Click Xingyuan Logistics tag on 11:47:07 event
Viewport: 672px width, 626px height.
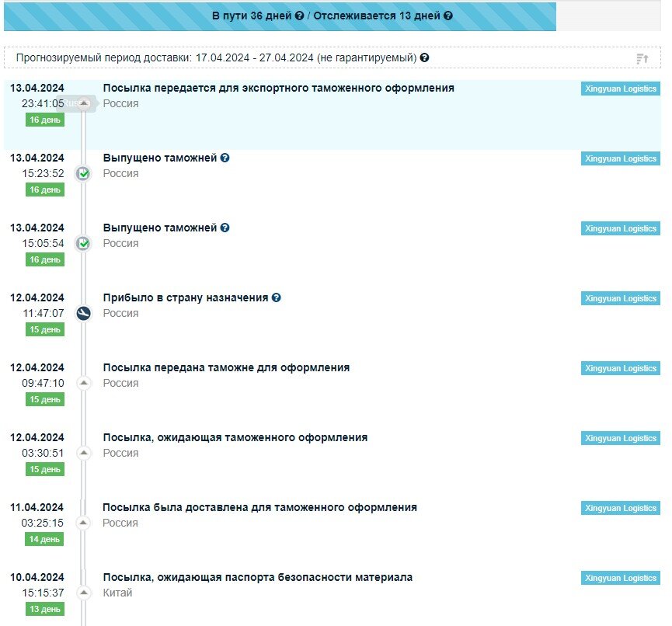621,298
